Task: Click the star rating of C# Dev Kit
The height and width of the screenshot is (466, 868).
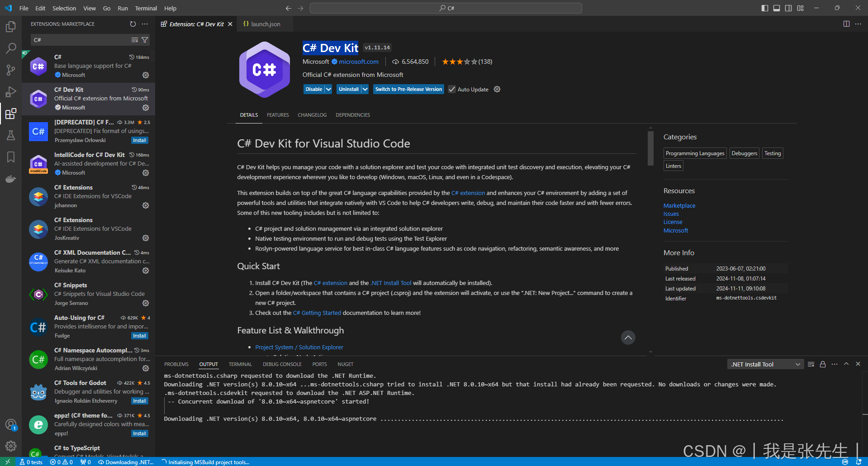Action: (x=459, y=62)
